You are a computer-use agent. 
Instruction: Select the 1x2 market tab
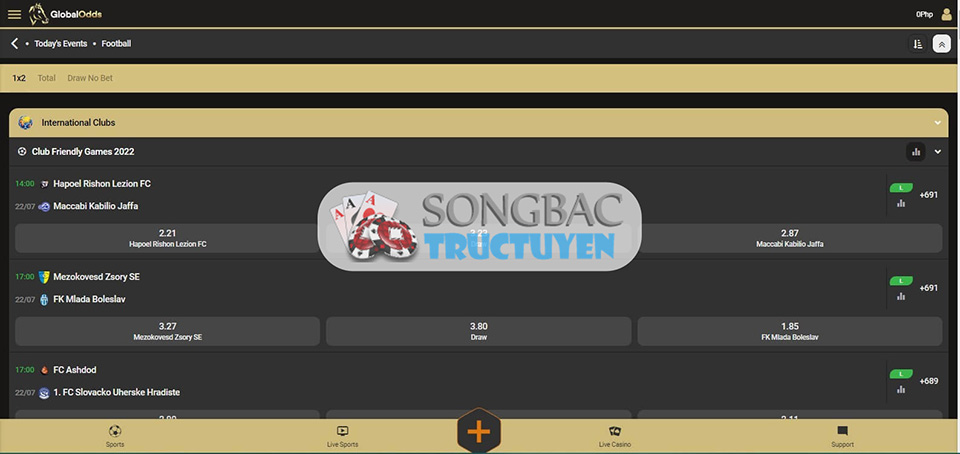tap(19, 78)
